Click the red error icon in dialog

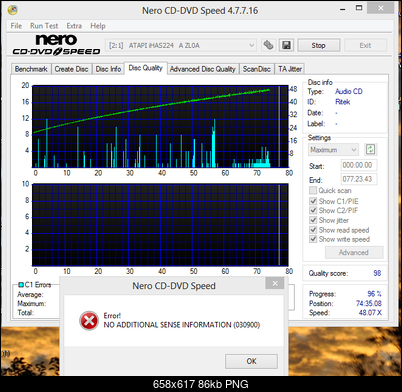(x=89, y=320)
